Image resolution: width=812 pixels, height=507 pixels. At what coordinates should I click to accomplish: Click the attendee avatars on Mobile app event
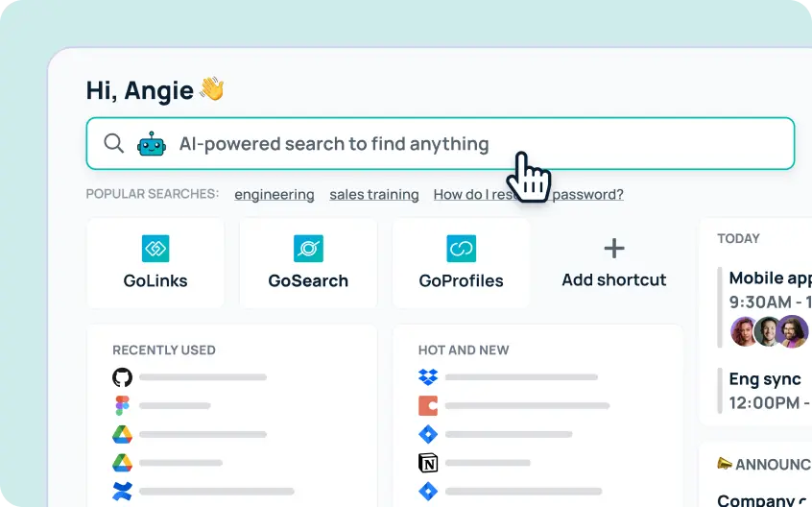770,331
